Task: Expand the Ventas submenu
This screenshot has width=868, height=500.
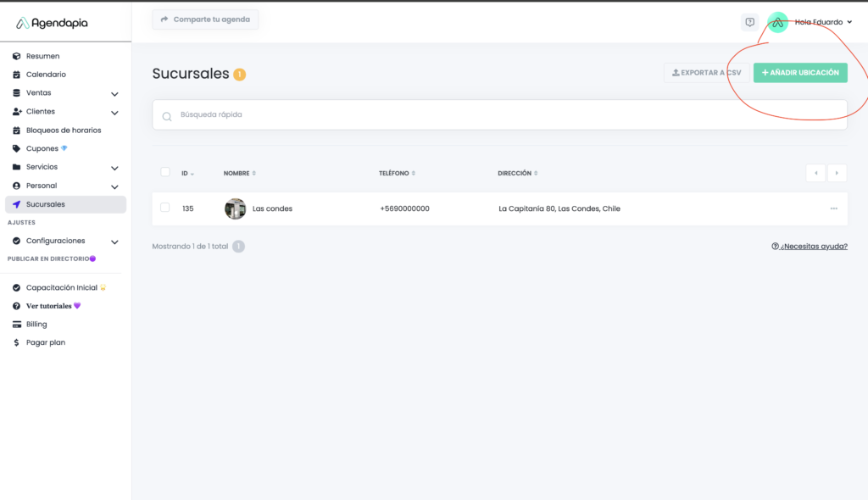Action: pyautogui.click(x=114, y=93)
